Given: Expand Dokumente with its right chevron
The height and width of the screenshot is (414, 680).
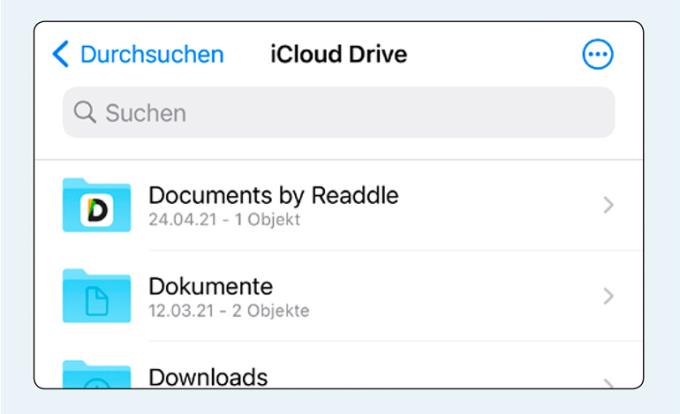Looking at the screenshot, I should coord(608,296).
